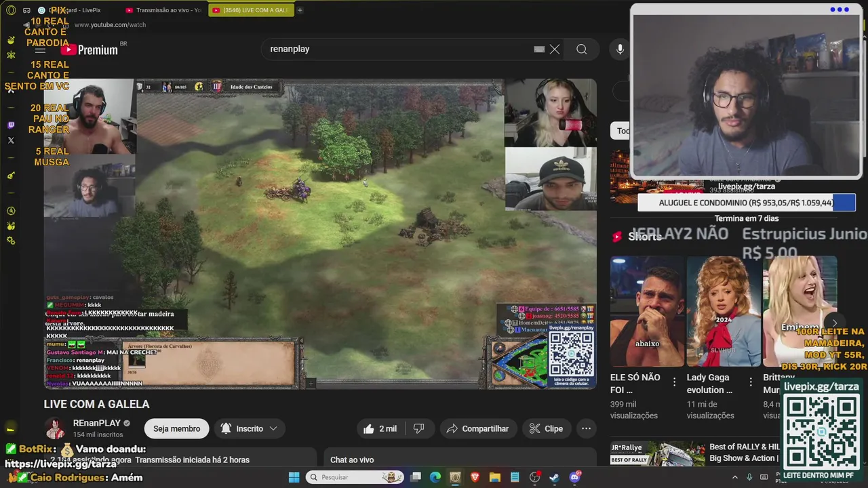Open Notepad app on taskbar
The height and width of the screenshot is (488, 868).
click(515, 477)
